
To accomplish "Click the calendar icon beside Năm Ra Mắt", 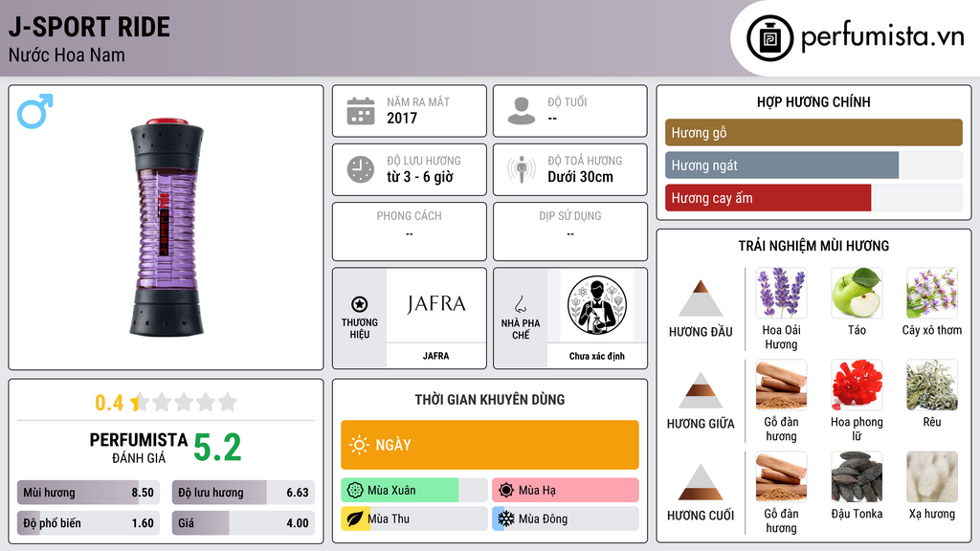I will pyautogui.click(x=361, y=111).
